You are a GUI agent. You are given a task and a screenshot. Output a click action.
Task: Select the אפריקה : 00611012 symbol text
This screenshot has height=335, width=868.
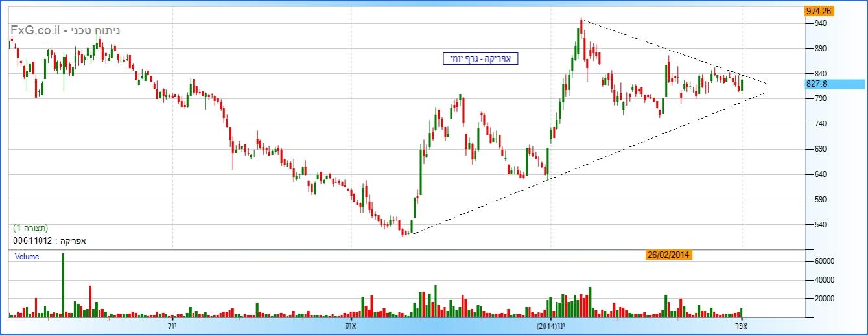coord(49,240)
